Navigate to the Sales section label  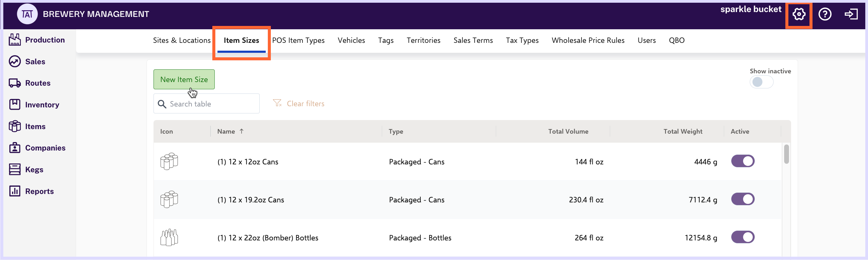[x=35, y=62]
